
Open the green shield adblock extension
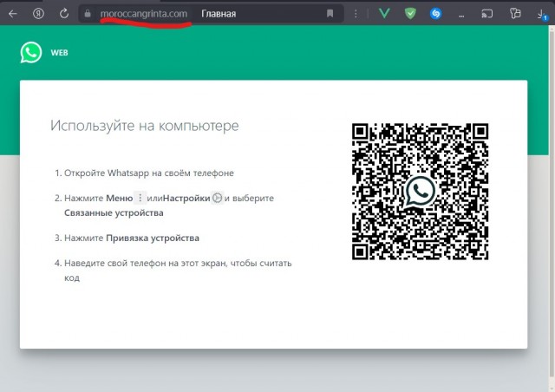click(410, 14)
